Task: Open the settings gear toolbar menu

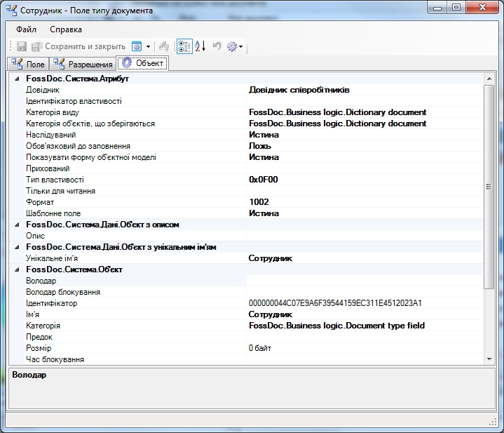Action: tap(235, 46)
